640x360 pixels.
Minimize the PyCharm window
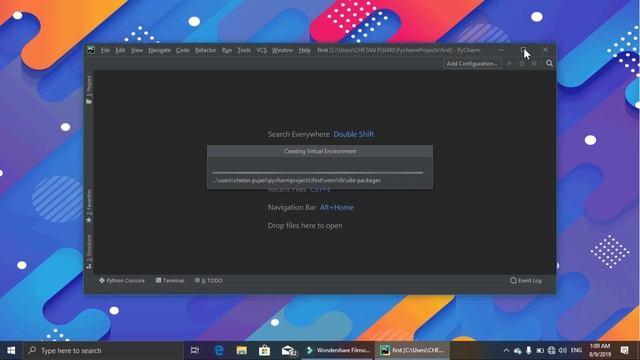tap(501, 50)
